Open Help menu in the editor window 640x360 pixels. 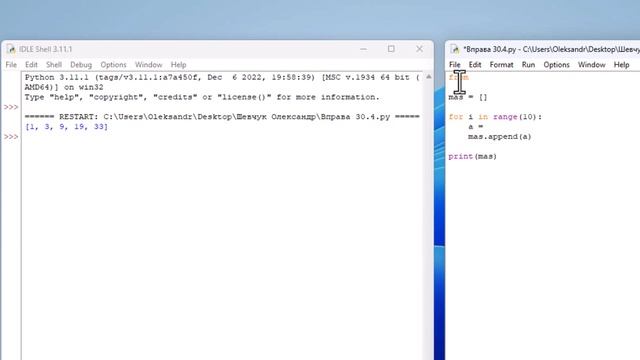tap(622, 65)
